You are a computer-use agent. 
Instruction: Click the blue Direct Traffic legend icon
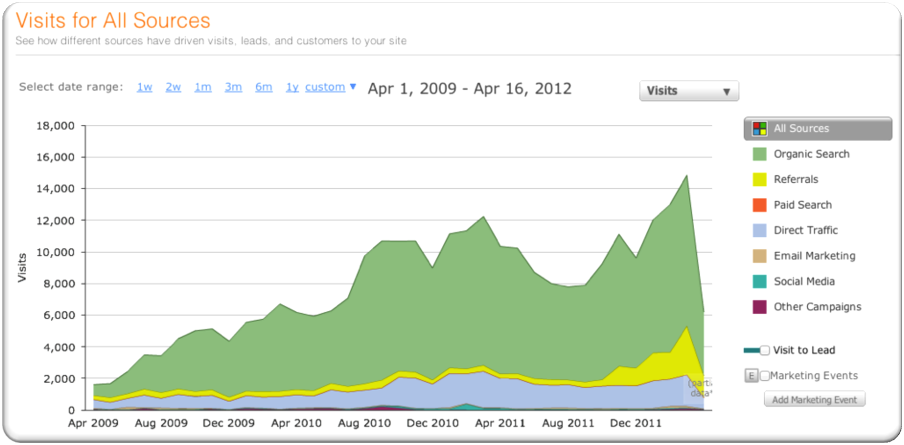pyautogui.click(x=759, y=231)
